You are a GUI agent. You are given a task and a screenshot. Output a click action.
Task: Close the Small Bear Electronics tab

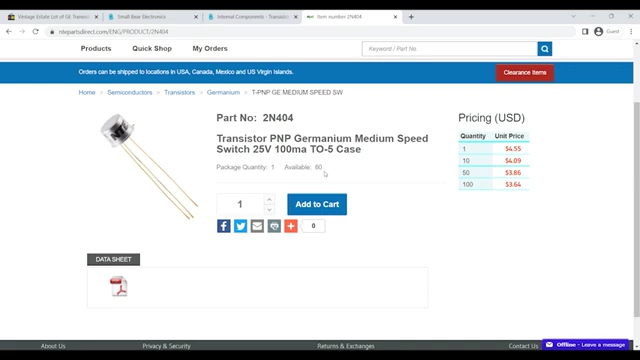pyautogui.click(x=196, y=17)
